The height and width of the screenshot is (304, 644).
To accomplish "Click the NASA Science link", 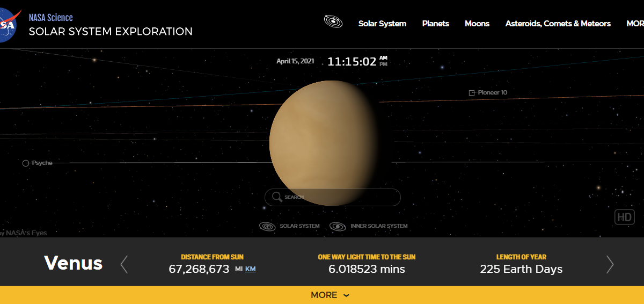I will click(50, 18).
